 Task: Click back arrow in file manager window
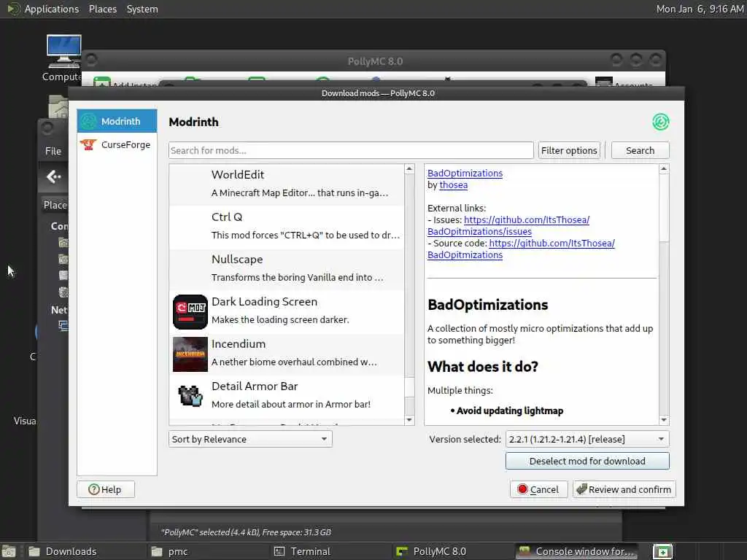(53, 177)
